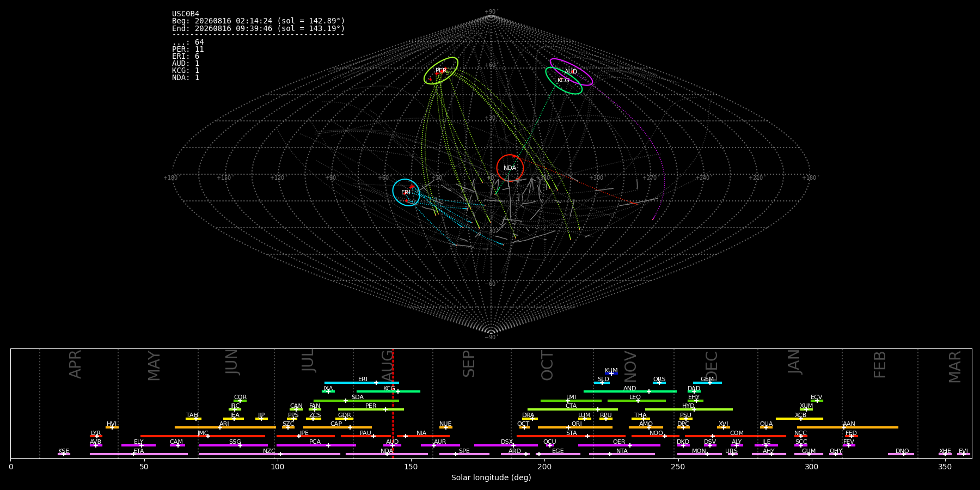Screen dimensions: 980x490
Task: Click the Solar longitude axis label
Action: [491, 477]
